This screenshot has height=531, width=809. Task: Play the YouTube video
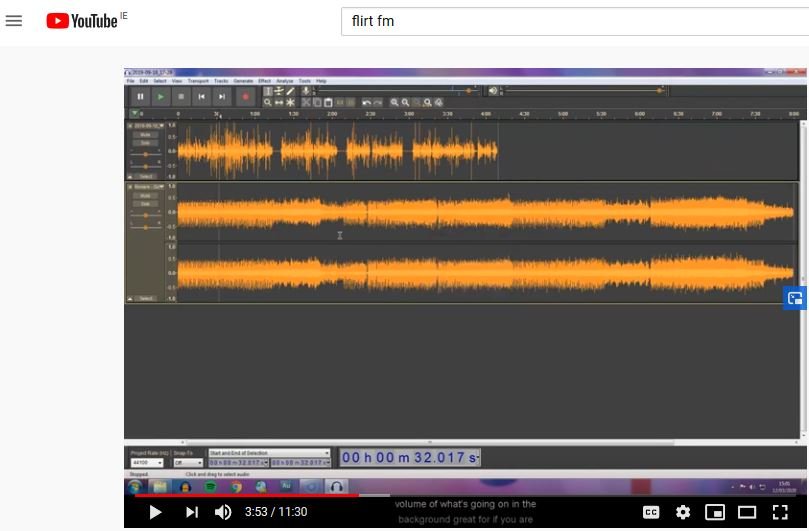click(x=155, y=512)
